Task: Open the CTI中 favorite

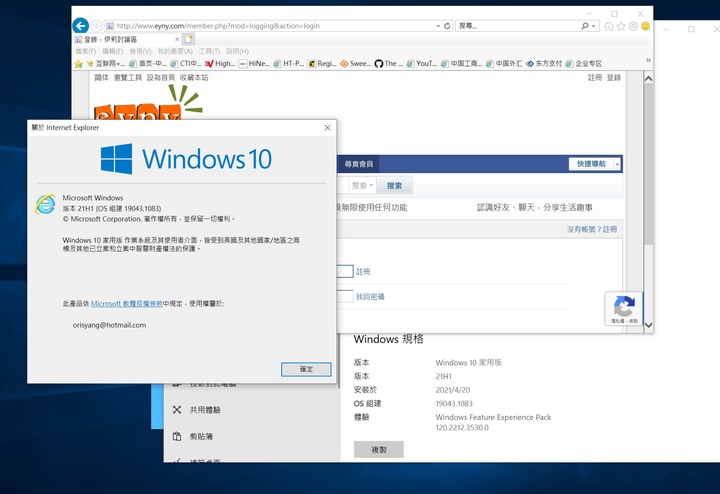Action: point(186,64)
